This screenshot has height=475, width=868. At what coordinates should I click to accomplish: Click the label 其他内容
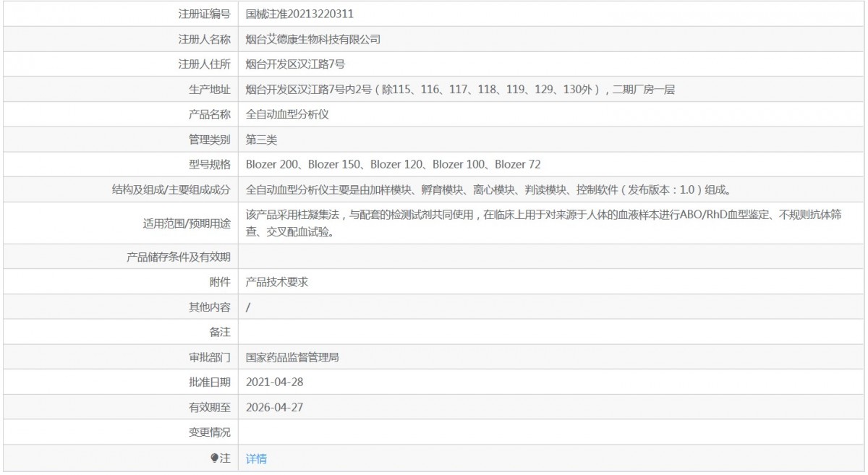210,307
